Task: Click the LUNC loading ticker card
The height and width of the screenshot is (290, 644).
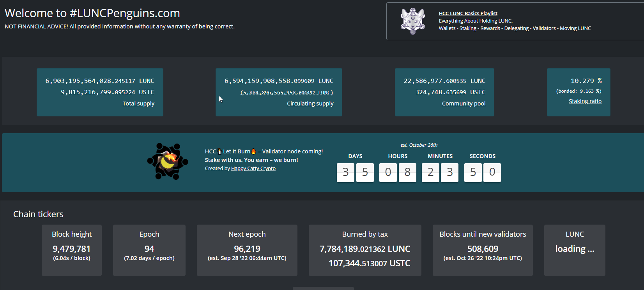Action: [575, 250]
